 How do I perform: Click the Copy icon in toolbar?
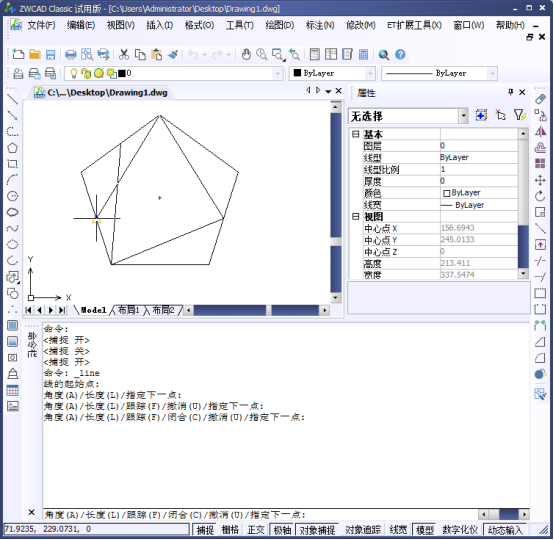coord(140,54)
